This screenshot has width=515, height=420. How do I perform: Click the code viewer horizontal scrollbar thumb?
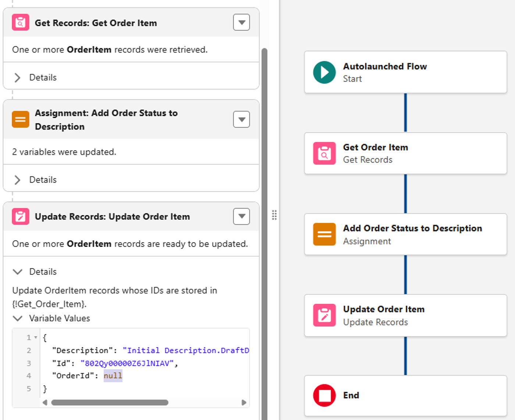click(110, 402)
